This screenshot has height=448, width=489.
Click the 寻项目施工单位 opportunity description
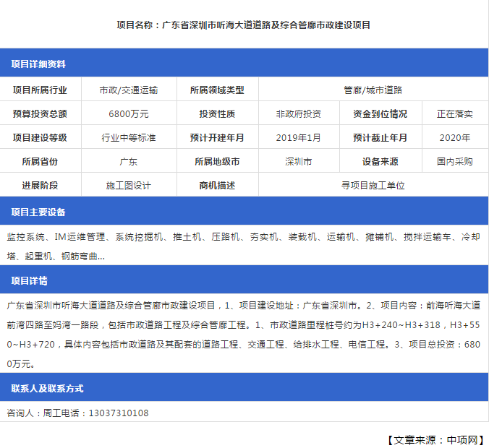pyautogui.click(x=373, y=186)
